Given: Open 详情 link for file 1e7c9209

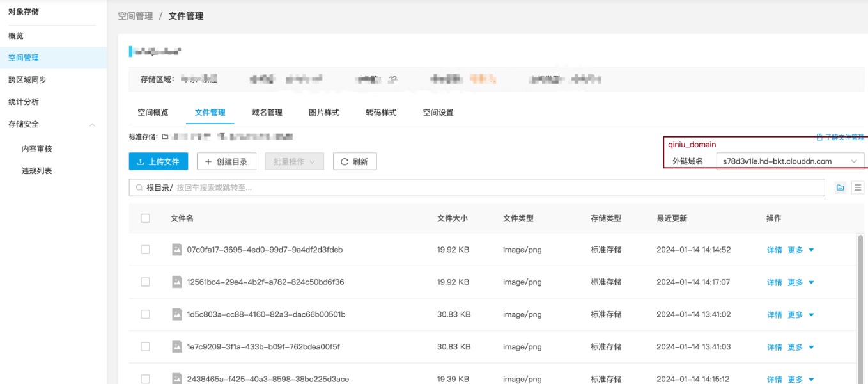Looking at the screenshot, I should point(774,347).
